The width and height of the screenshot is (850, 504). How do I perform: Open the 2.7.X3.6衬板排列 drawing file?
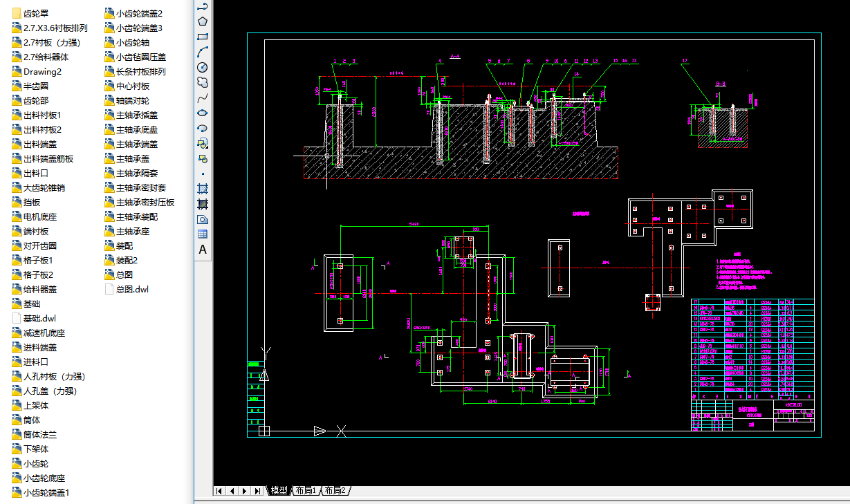tap(50, 28)
